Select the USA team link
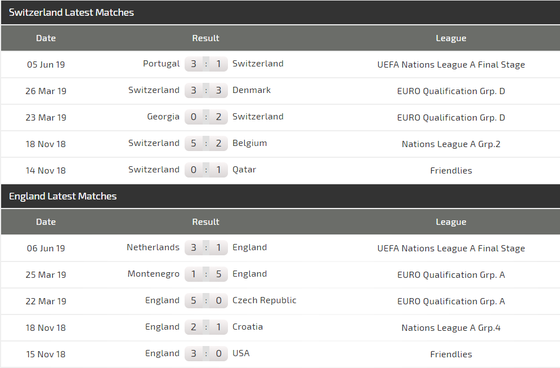Screen dimensions: 560x368 click(x=241, y=353)
